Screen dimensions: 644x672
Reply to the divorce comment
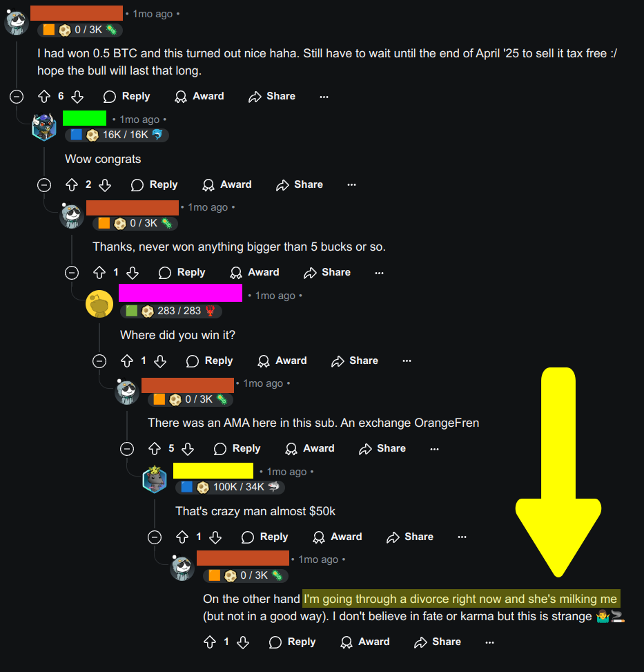tap(293, 642)
